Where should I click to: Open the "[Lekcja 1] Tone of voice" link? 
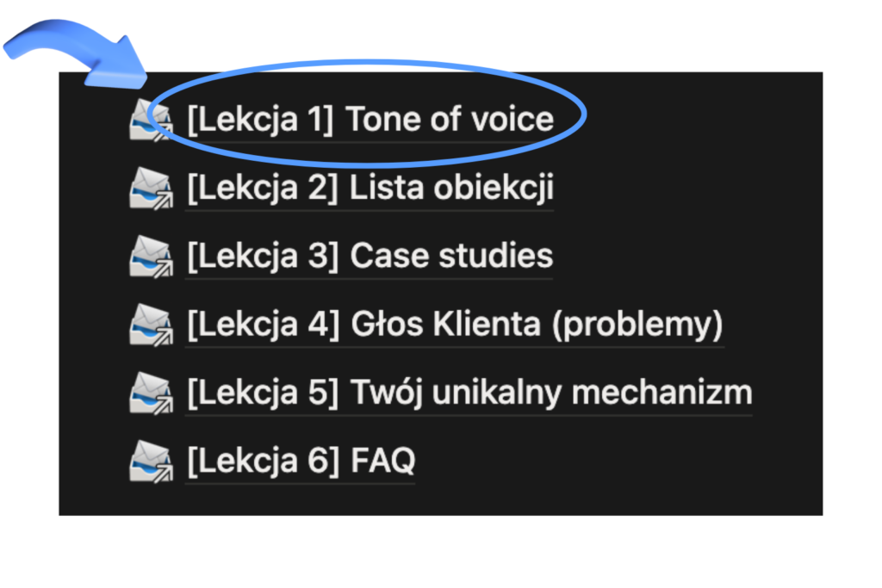point(370,120)
